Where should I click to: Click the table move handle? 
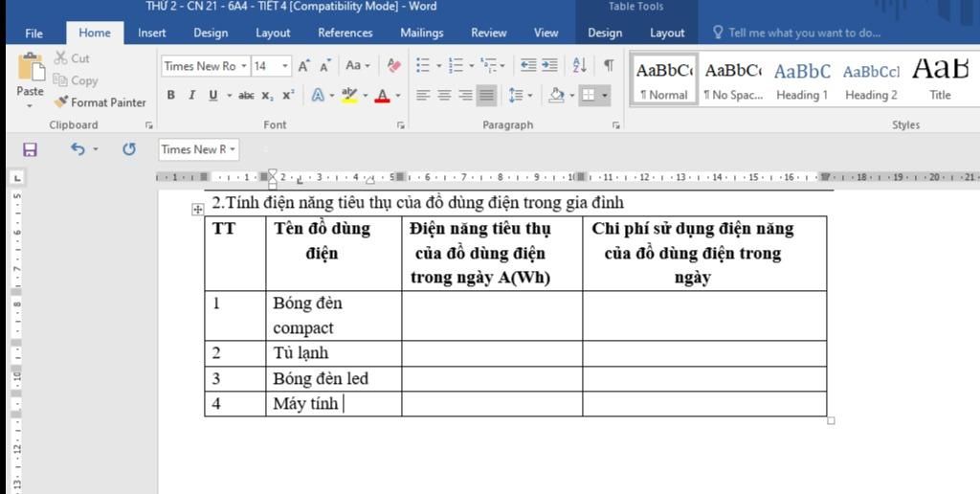tap(197, 209)
